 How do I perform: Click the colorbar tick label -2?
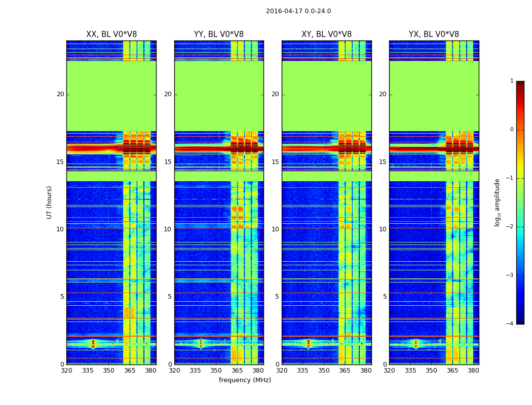pos(510,227)
